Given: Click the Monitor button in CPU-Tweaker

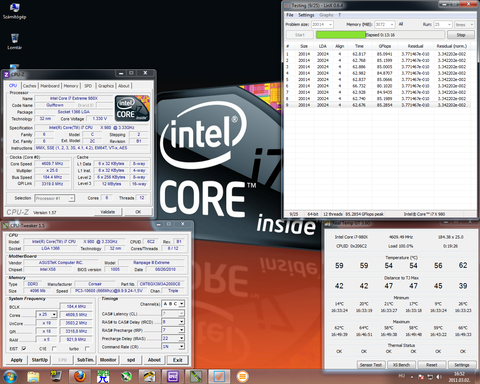Looking at the screenshot, I should tap(108, 360).
